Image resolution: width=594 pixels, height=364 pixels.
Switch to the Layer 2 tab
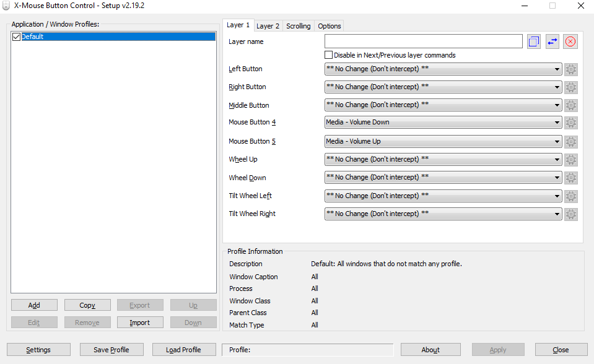(268, 26)
